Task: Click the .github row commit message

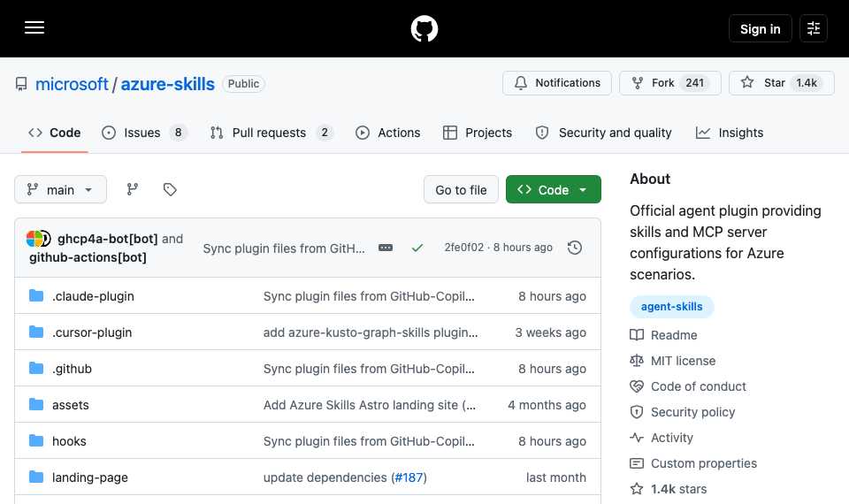Action: [369, 369]
